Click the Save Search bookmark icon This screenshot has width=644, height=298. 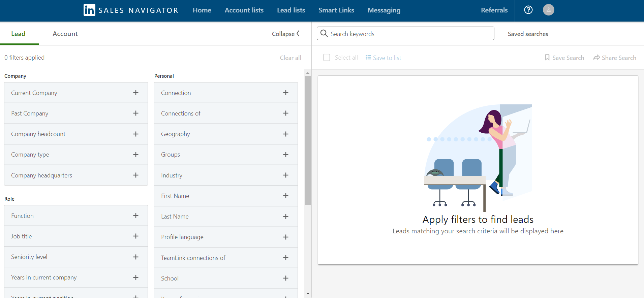click(x=547, y=58)
